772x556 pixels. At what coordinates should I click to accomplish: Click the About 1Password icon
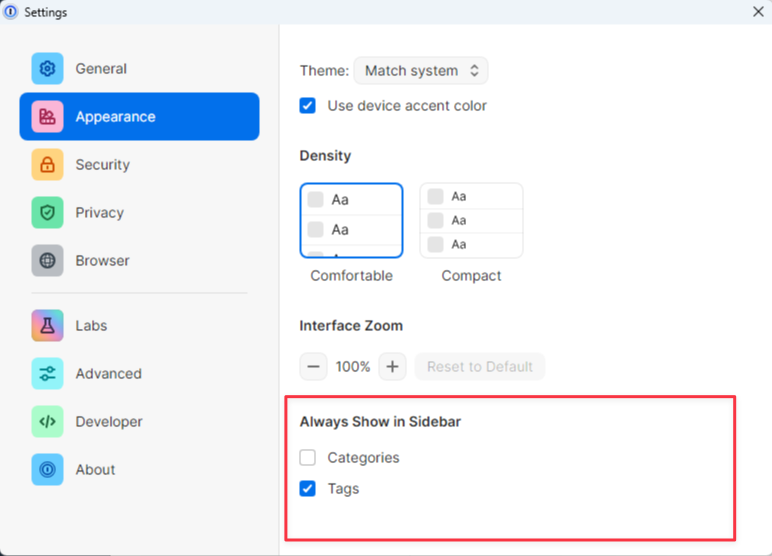click(x=47, y=470)
